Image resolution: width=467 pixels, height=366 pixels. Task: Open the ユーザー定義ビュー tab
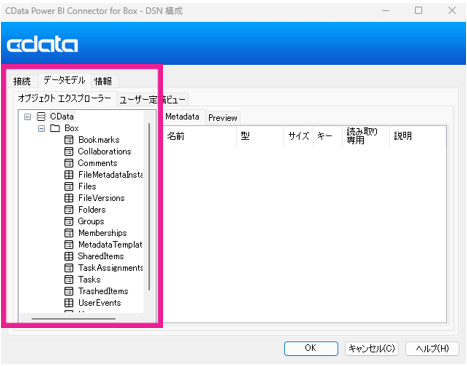(x=152, y=99)
